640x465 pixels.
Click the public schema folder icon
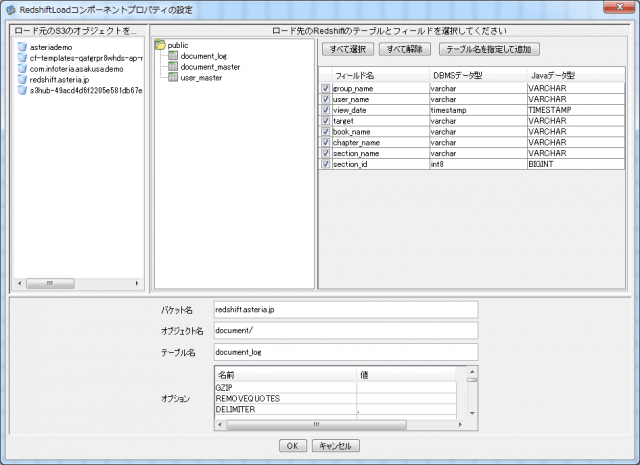pos(160,45)
